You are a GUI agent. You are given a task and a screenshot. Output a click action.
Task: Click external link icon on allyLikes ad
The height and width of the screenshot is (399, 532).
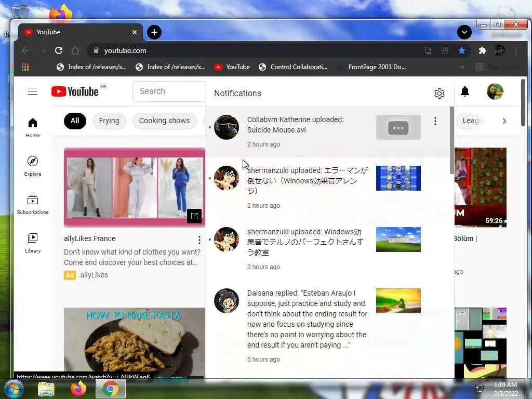point(194,216)
